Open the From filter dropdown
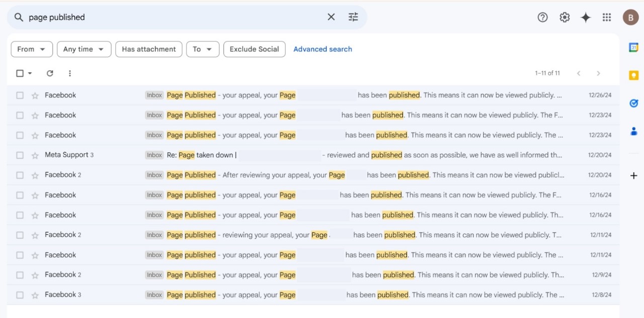This screenshot has height=318, width=644. point(32,49)
